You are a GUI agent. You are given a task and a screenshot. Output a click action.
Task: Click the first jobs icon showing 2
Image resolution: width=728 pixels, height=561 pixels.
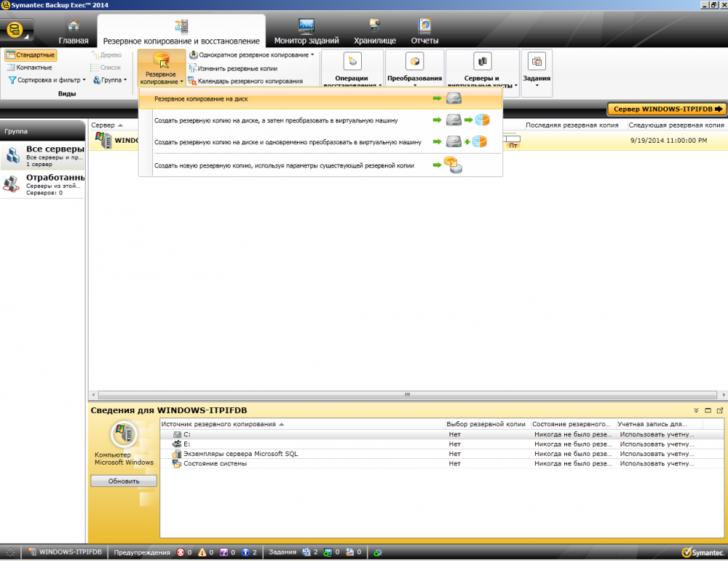click(306, 552)
